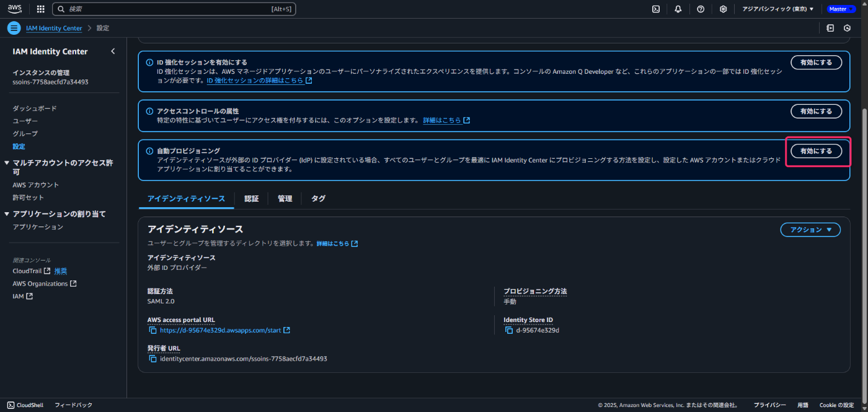This screenshot has height=412, width=868.
Task: Copy the AWS access portal URL icon
Action: pos(153,330)
